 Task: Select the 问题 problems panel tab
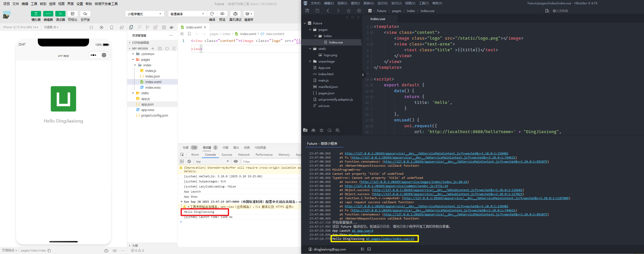(225, 148)
